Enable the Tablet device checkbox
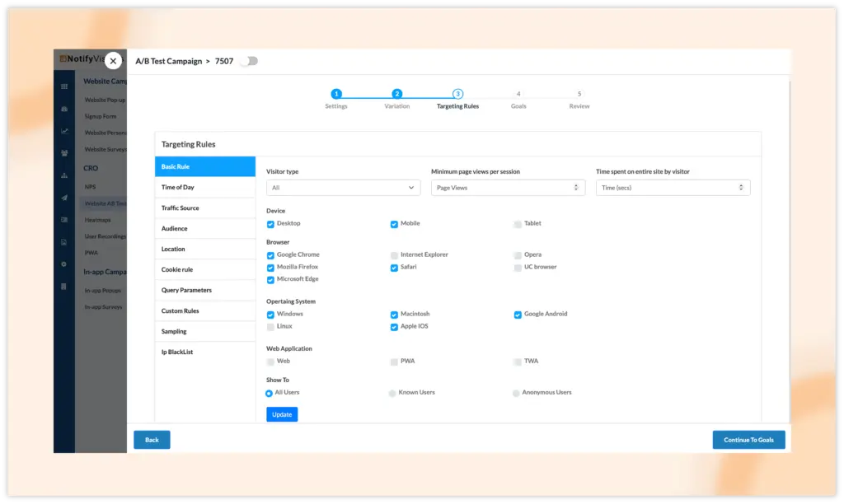The height and width of the screenshot is (504, 844). click(x=518, y=224)
